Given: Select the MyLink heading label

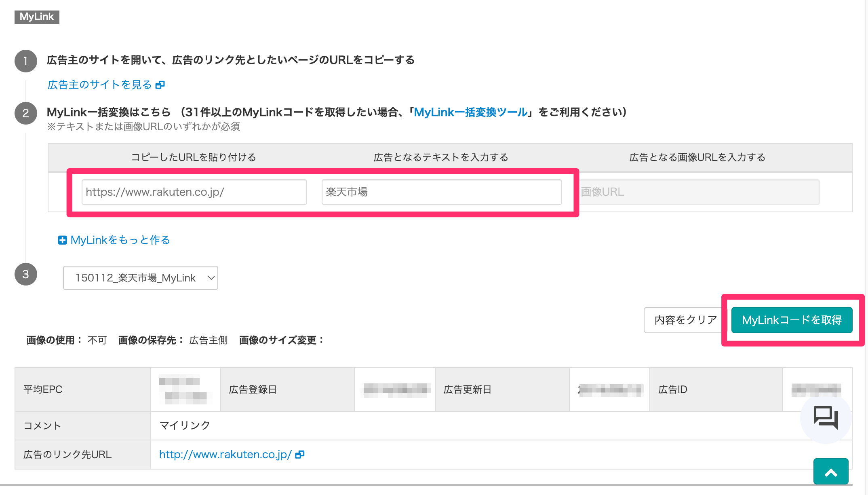Looking at the screenshot, I should click(37, 17).
